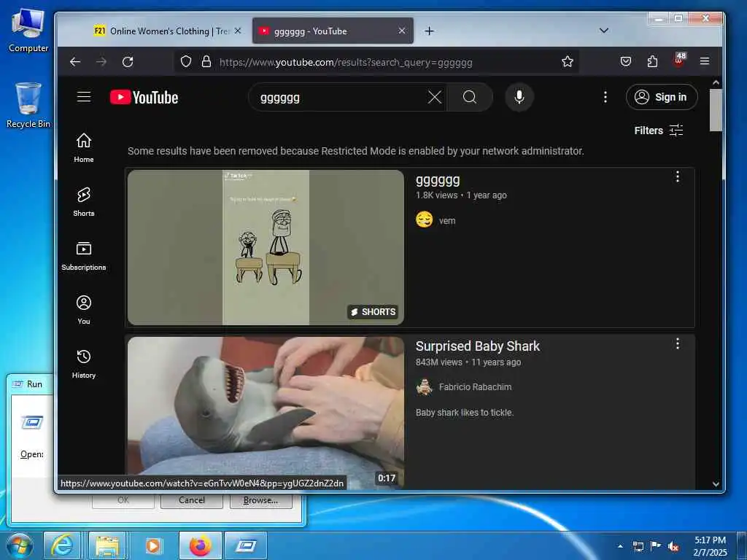Open a new browser tab
This screenshot has width=747, height=560.
429,31
